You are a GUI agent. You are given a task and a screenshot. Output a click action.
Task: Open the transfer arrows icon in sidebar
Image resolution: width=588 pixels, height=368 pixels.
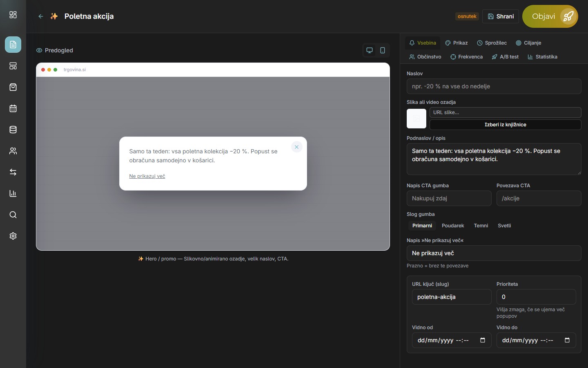(13, 172)
